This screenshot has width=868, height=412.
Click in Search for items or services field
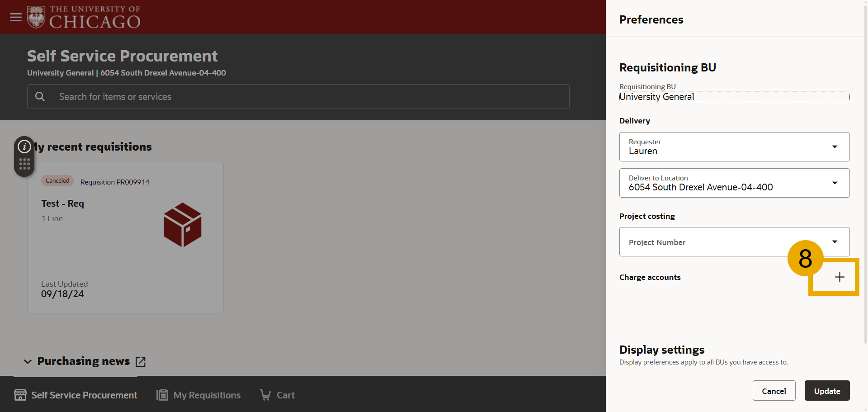click(x=298, y=96)
